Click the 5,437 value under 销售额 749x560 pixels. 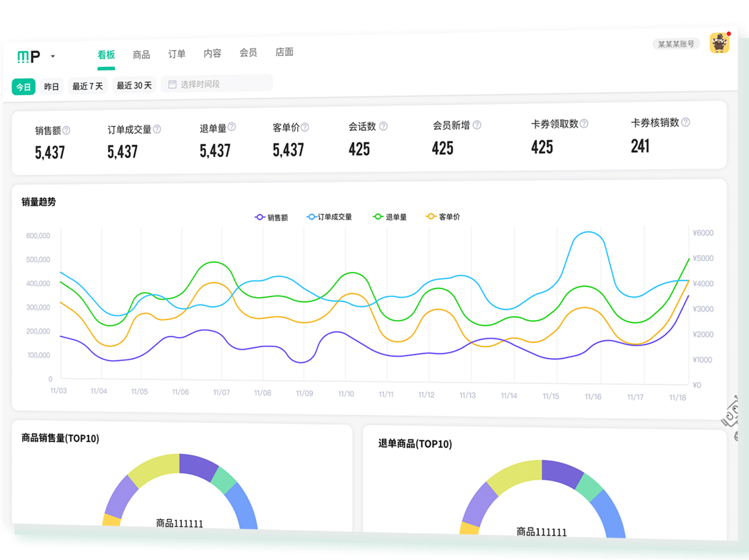click(x=50, y=152)
